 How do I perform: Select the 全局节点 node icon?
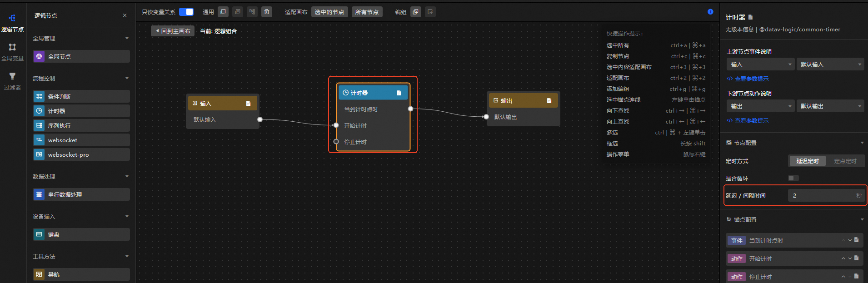pyautogui.click(x=39, y=56)
